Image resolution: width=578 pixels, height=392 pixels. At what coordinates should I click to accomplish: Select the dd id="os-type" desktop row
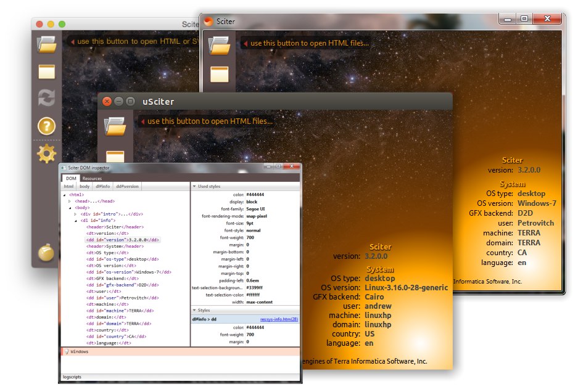click(x=122, y=259)
